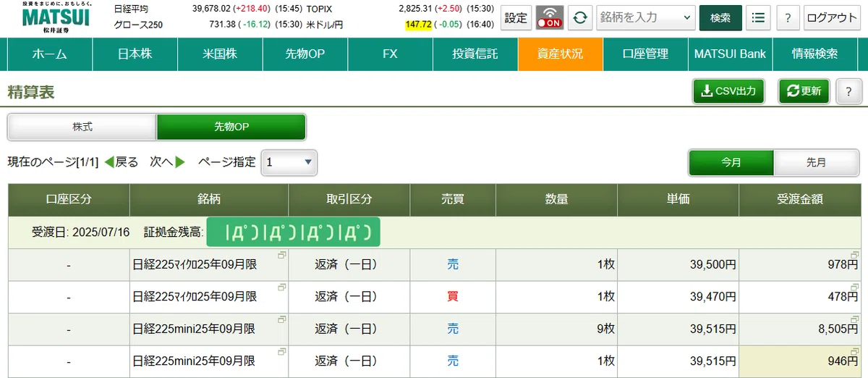Click the 39,470円 price cell
The width and height of the screenshot is (868, 378).
pos(678,297)
